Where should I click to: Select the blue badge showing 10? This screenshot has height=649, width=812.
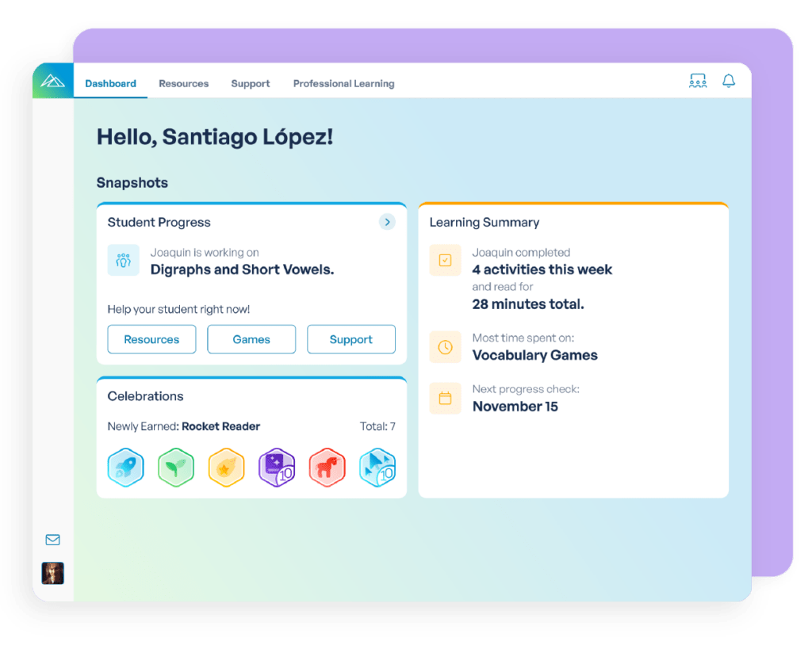(x=377, y=467)
